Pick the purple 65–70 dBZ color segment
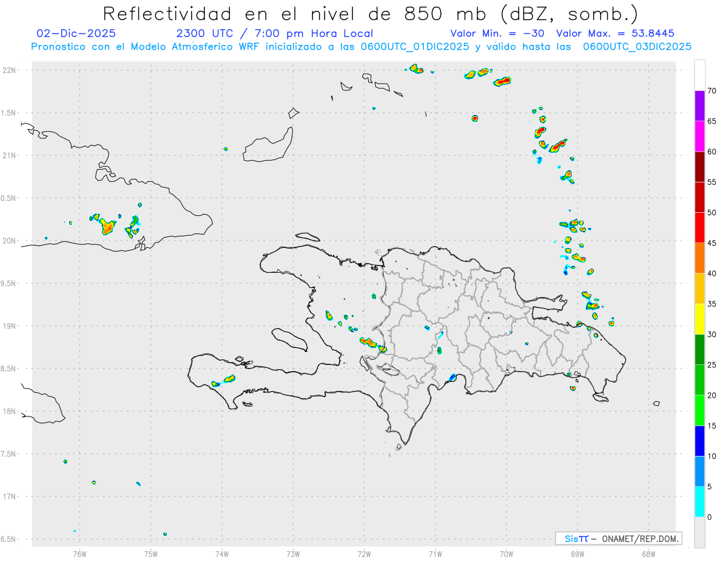This screenshot has width=728, height=562. tap(699, 106)
